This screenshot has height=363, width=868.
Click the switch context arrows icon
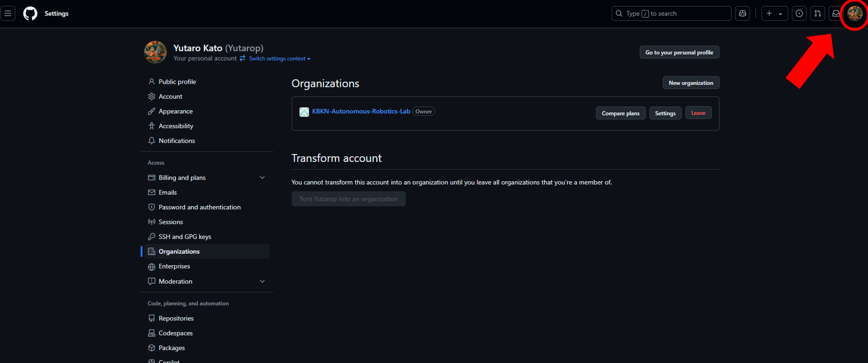[x=243, y=58]
